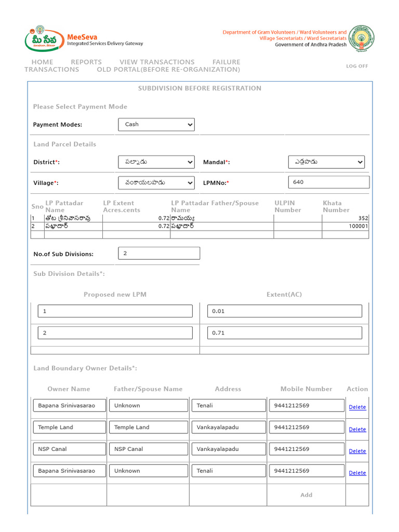The height and width of the screenshot is (532, 399).
Task: Click Extent field showing 0.71
Action: (x=285, y=333)
